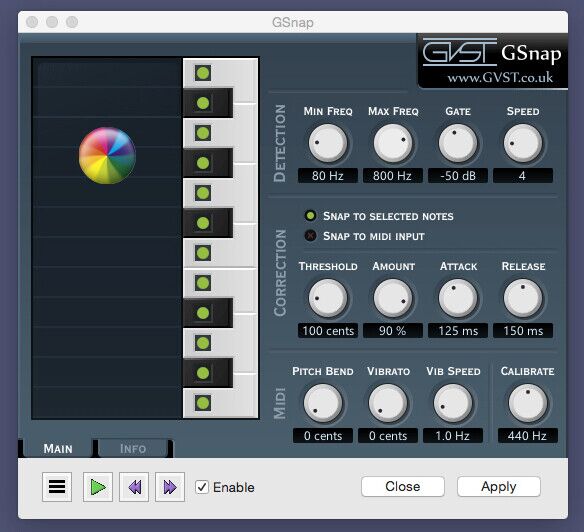584x532 pixels.
Task: Click the Release knob
Action: click(x=523, y=298)
